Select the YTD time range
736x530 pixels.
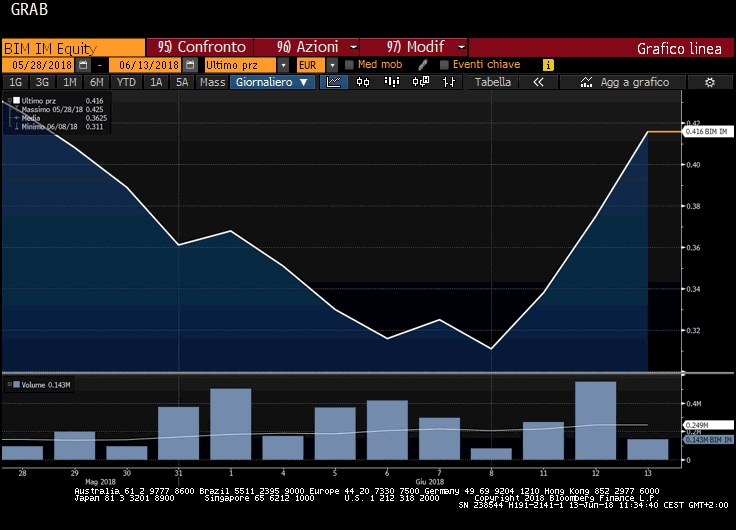[126, 82]
